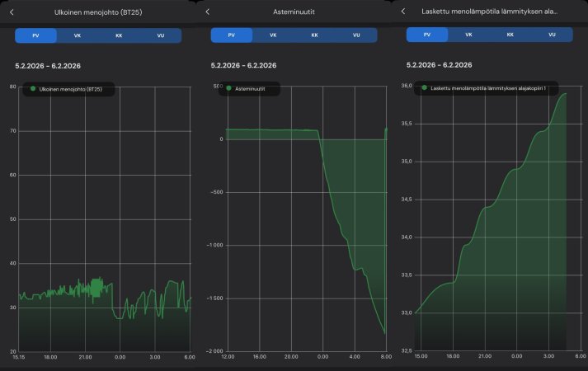Switch to VU range in Ulkoinen menojohto panel

161,35
